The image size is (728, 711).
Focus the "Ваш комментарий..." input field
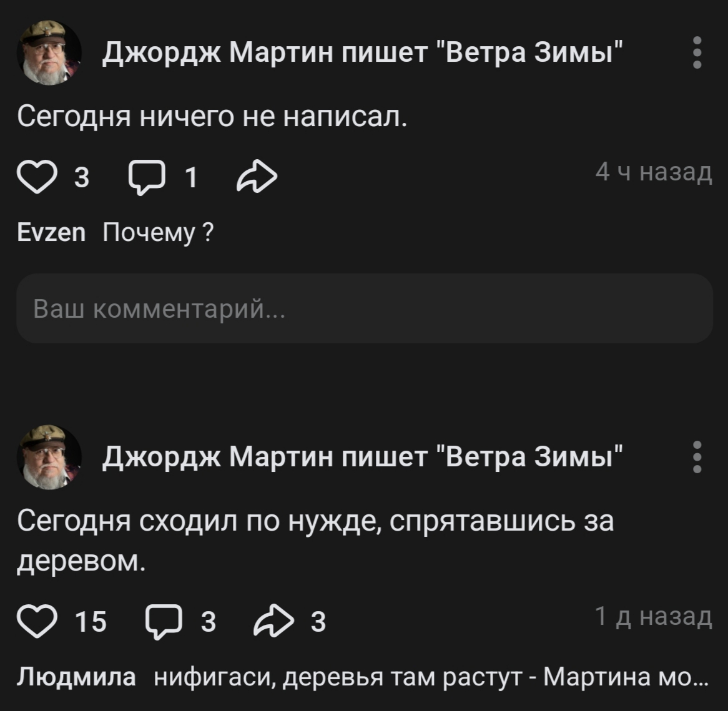click(364, 308)
